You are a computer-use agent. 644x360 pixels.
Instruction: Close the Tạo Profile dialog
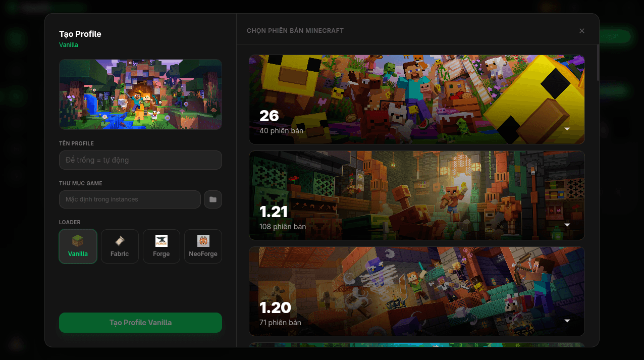click(582, 31)
